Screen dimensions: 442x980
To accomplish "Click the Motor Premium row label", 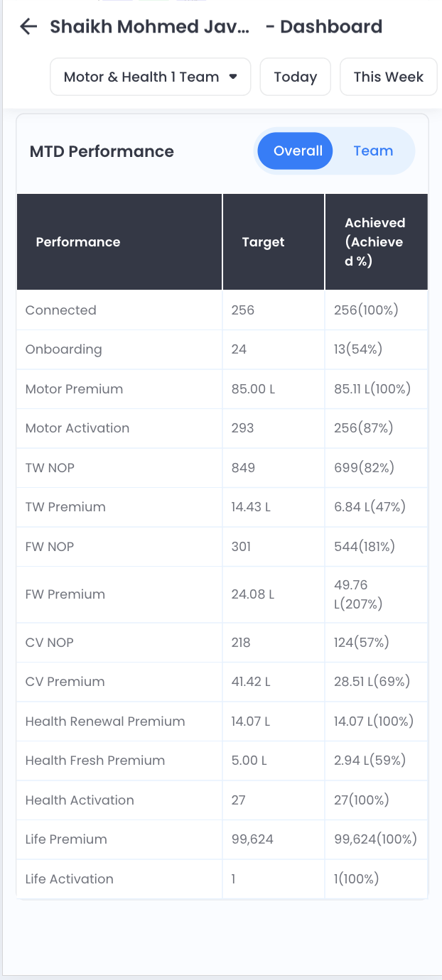I will coord(74,389).
